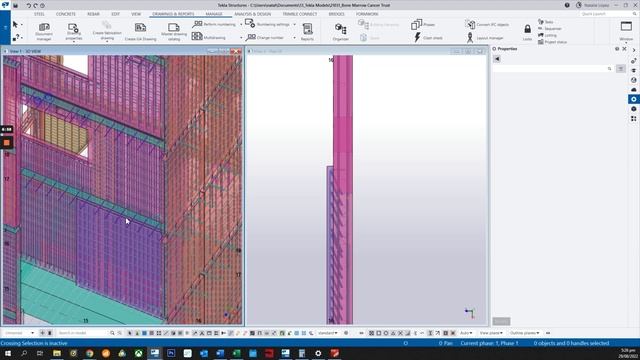The width and height of the screenshot is (640, 360).
Task: Open Numbering settings
Action: point(267,24)
